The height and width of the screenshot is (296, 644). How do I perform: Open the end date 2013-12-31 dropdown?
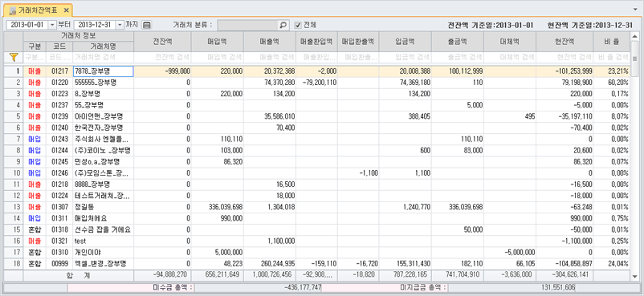coord(120,25)
